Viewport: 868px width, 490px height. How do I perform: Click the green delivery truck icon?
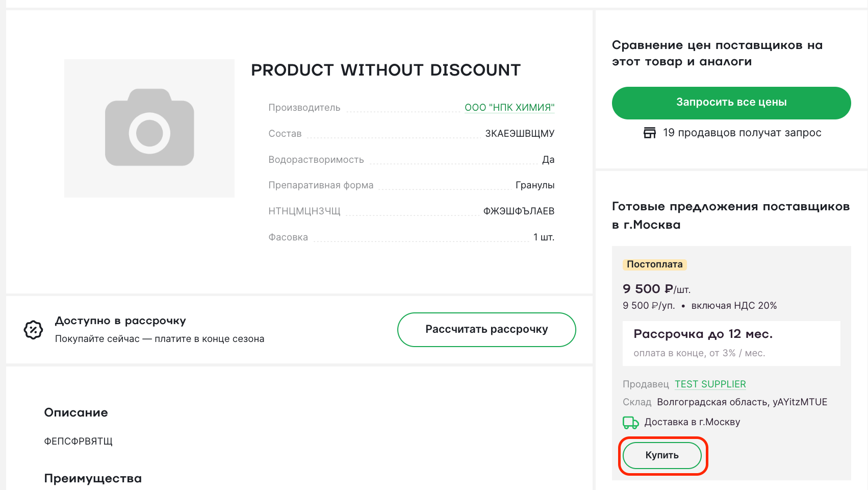631,423
